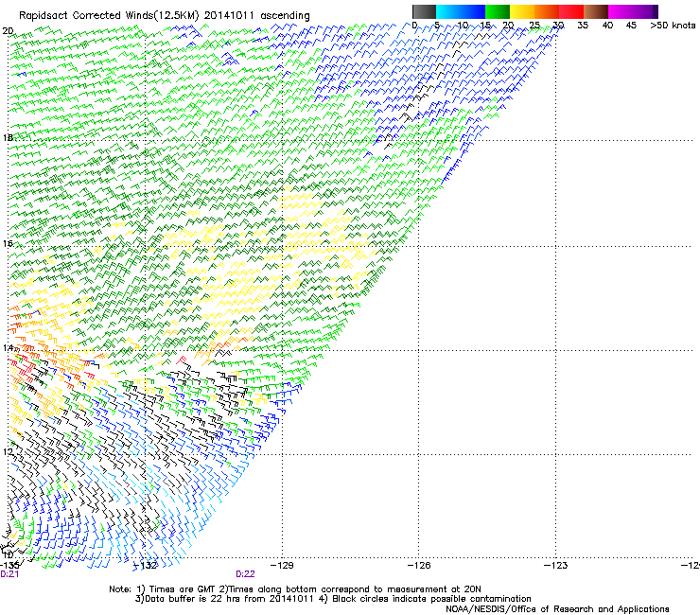Click the '>50 knots' legend label
Screen dimensions: 700x615
pos(673,25)
